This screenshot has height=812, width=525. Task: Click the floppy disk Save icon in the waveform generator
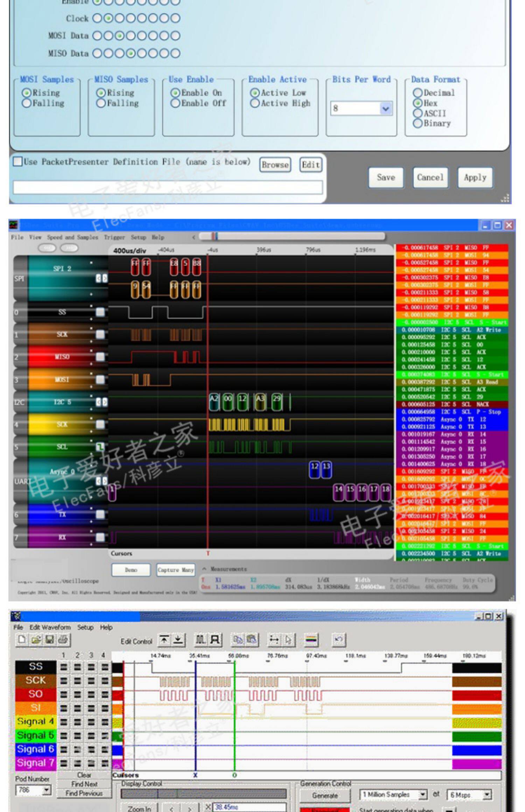pos(49,640)
